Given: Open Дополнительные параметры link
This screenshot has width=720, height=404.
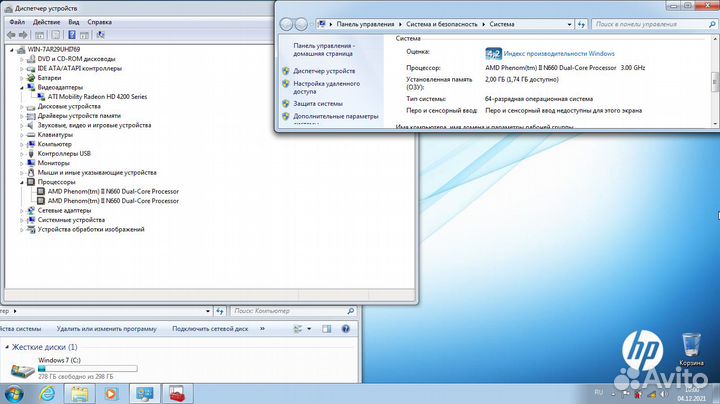Looking at the screenshot, I should pos(336,116).
